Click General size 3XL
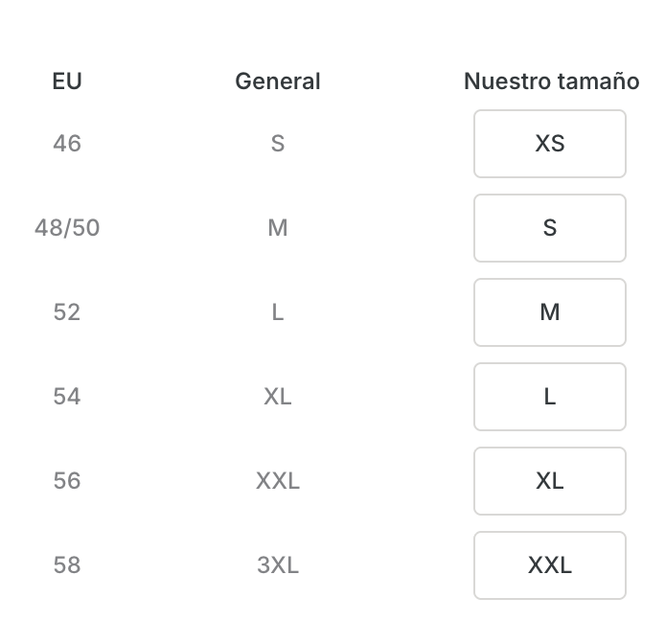Image resolution: width=665 pixels, height=644 pixels. 278,565
